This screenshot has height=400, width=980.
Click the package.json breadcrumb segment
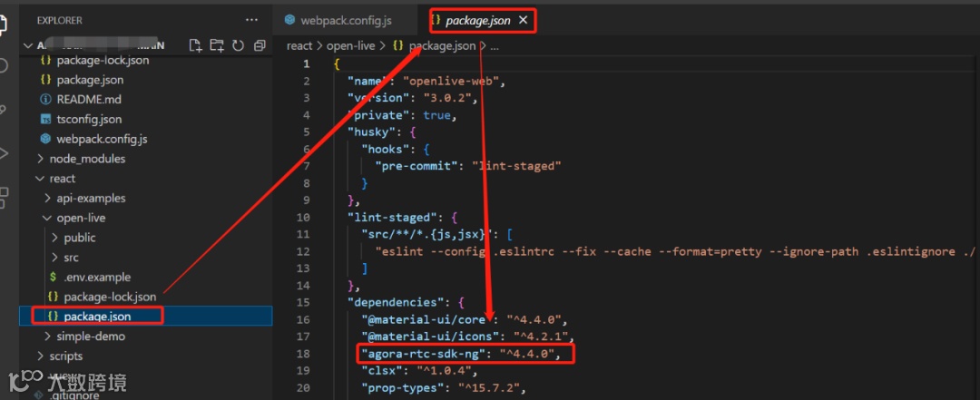(x=442, y=45)
